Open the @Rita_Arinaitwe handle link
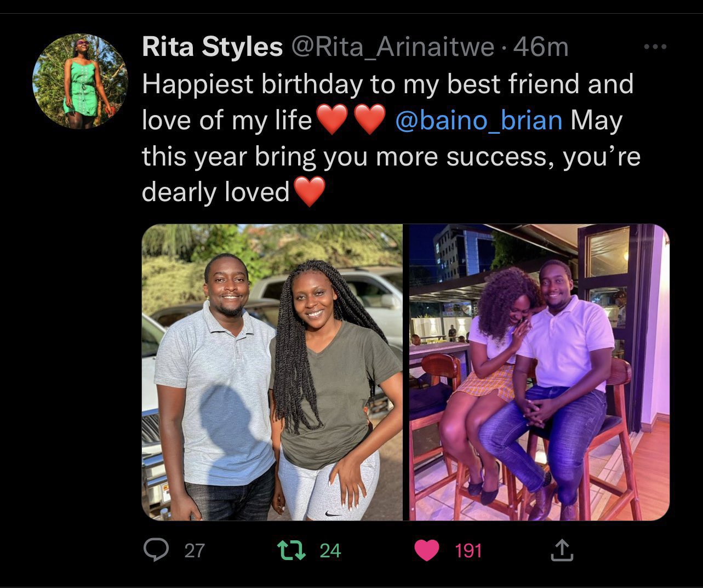The image size is (703, 588). click(393, 47)
